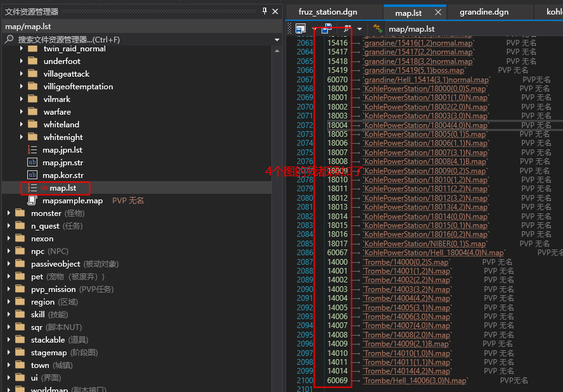Click the stackable folder icon
Screen dimensions: 563x392
[x=20, y=339]
